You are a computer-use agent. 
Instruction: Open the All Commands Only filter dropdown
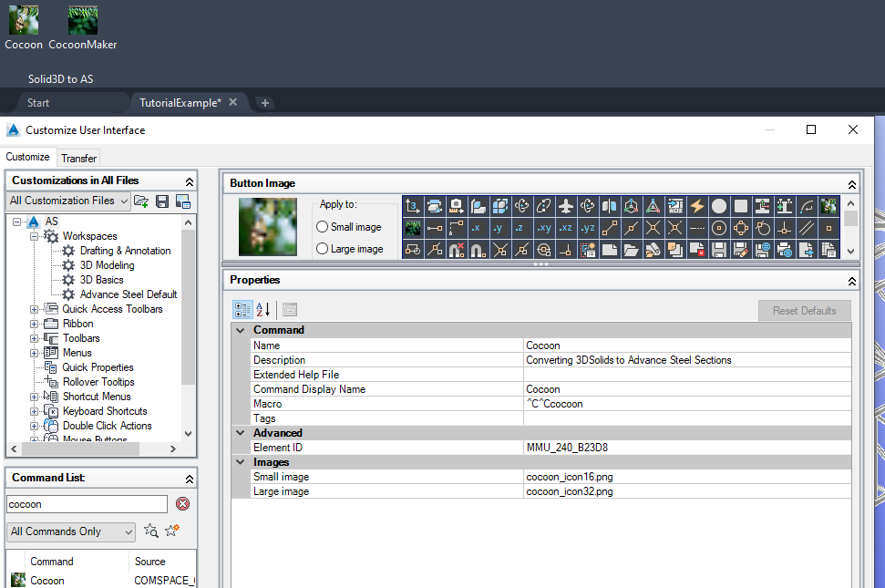tap(71, 531)
